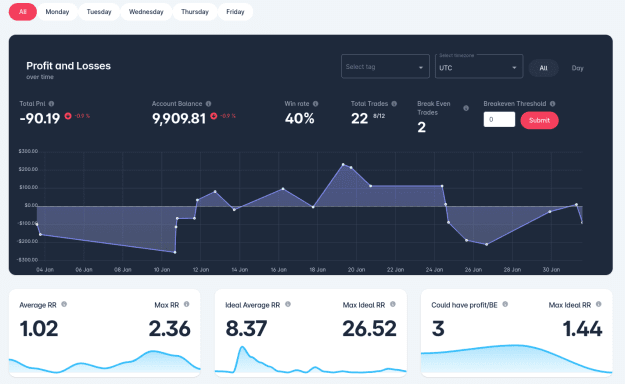Filter trades by Wednesday
This screenshot has height=384, width=625.
(146, 12)
